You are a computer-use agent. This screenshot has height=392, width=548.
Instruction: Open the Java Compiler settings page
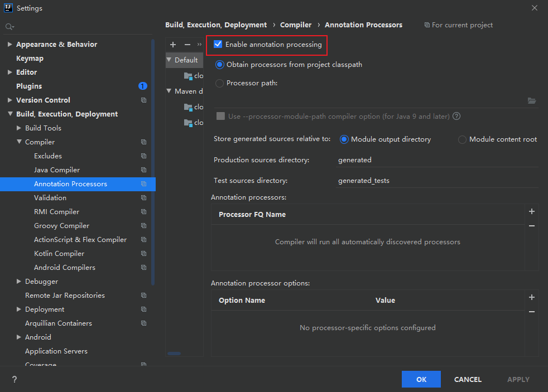pos(57,170)
